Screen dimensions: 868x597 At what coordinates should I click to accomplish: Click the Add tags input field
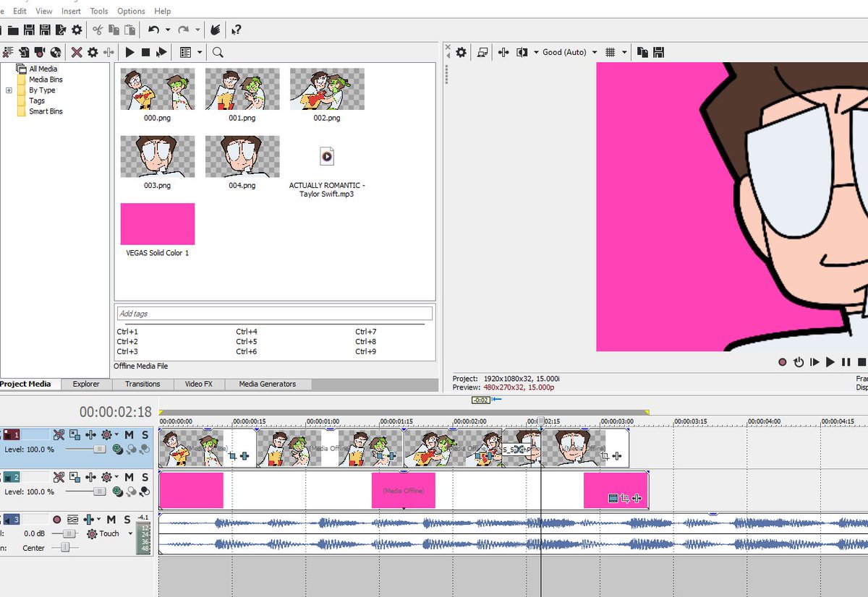275,314
